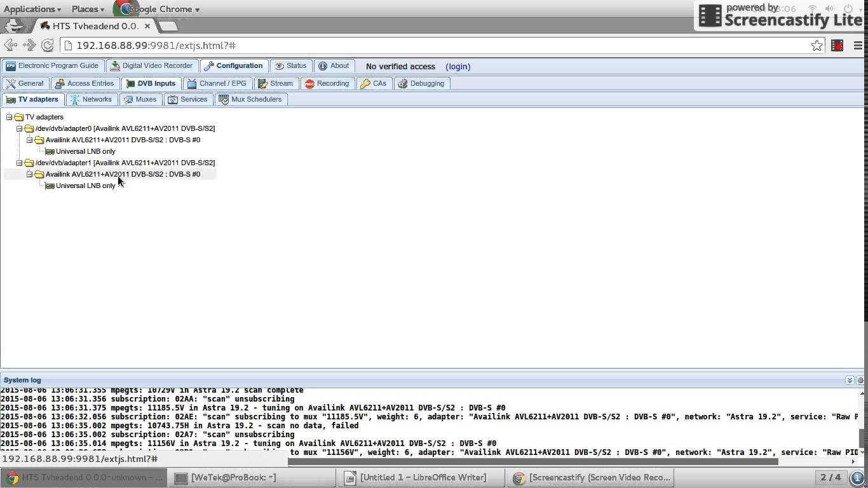The height and width of the screenshot is (488, 868).
Task: Open System log settings gear icon
Action: pos(860,380)
